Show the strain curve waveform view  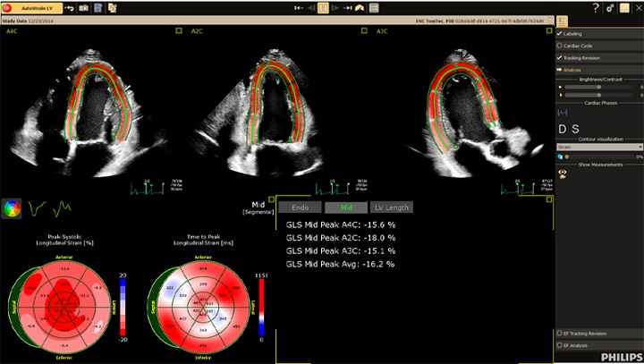tap(37, 208)
